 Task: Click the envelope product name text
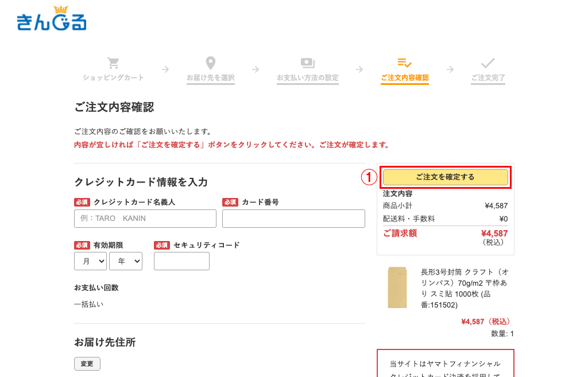[x=464, y=288]
